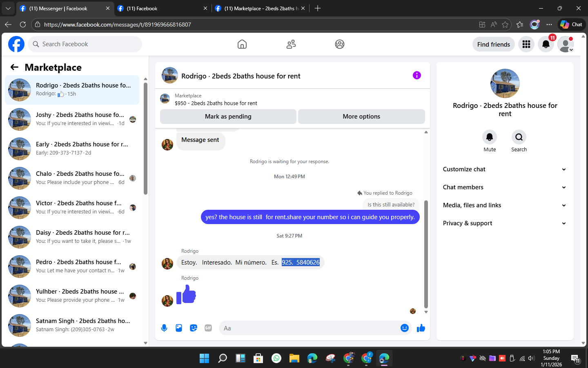The height and width of the screenshot is (368, 588).
Task: Open the notifications bell with 11 badge
Action: coord(546,44)
